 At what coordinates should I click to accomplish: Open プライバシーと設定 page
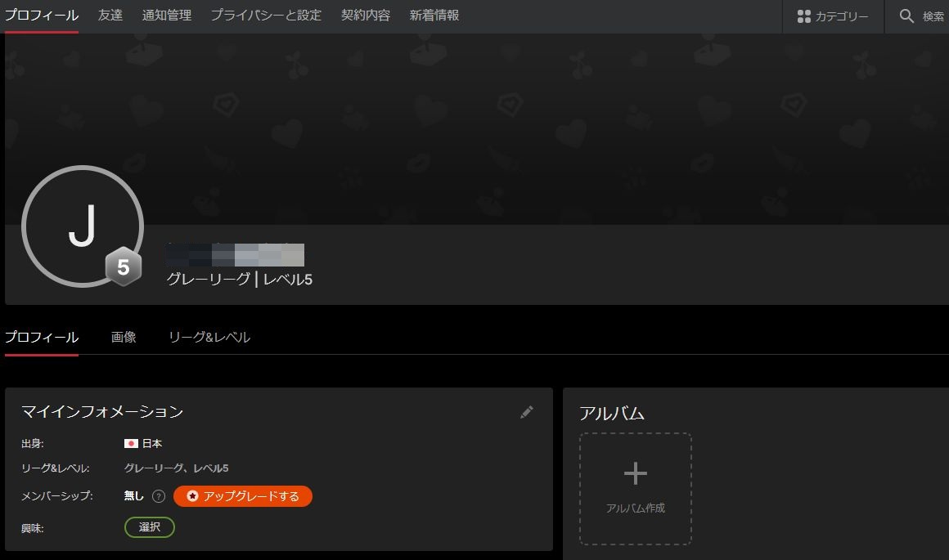[x=266, y=16]
